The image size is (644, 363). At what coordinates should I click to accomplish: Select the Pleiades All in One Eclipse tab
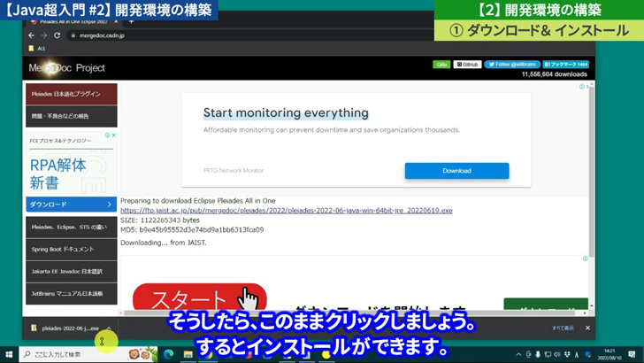73,21
